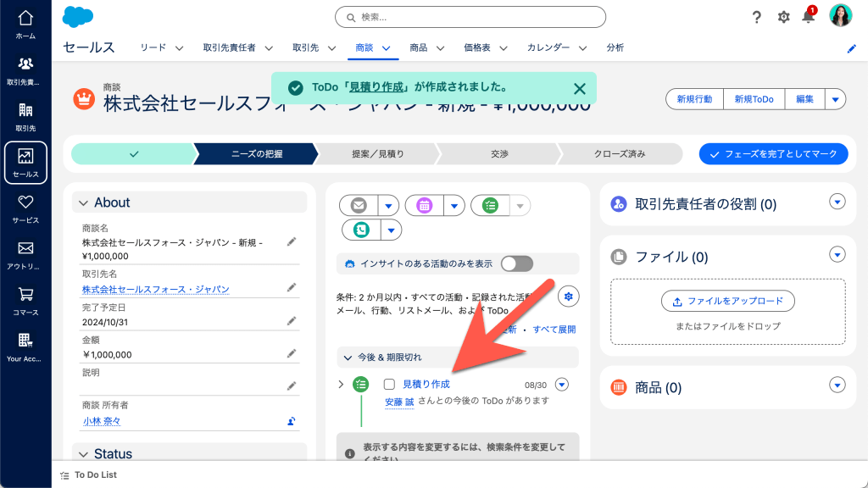Collapse the About section
This screenshot has height=488, width=868.
(84, 203)
